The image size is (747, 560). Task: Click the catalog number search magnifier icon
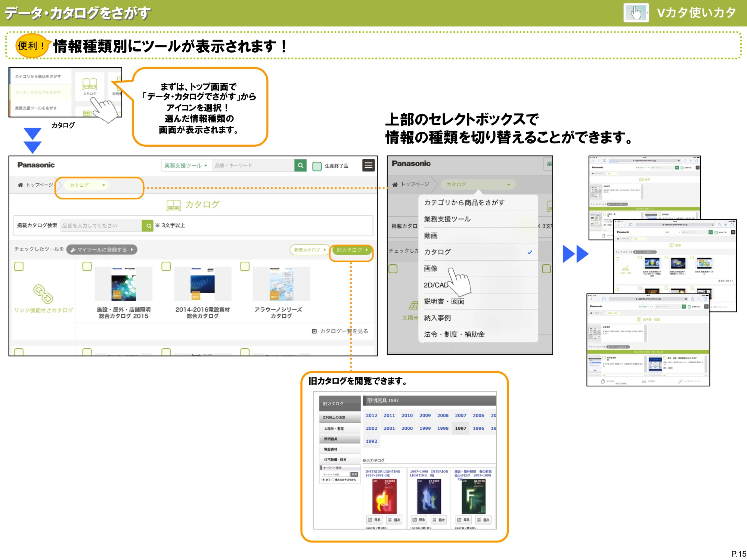(148, 225)
